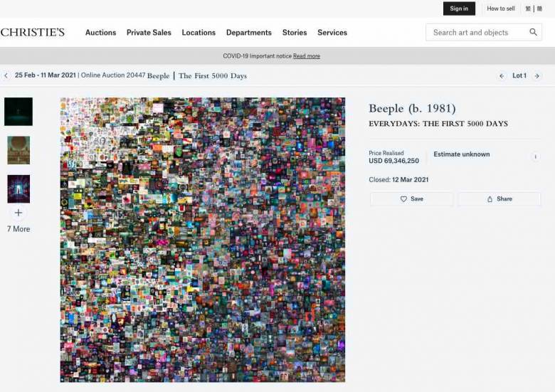Click EVERYDAYS: THE FIRST 5000 DAYS title
This screenshot has width=555, height=392.
438,124
